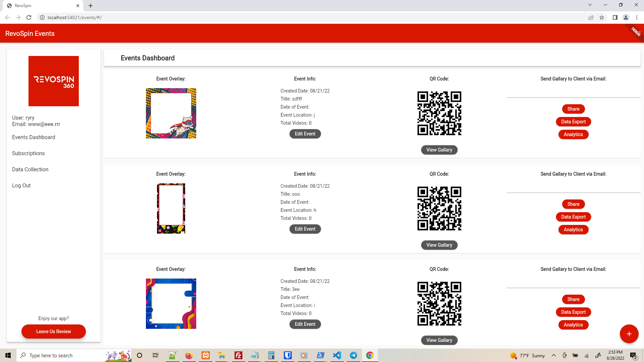644x362 pixels.
Task: View Gallary for the sdfff event
Action: 439,150
